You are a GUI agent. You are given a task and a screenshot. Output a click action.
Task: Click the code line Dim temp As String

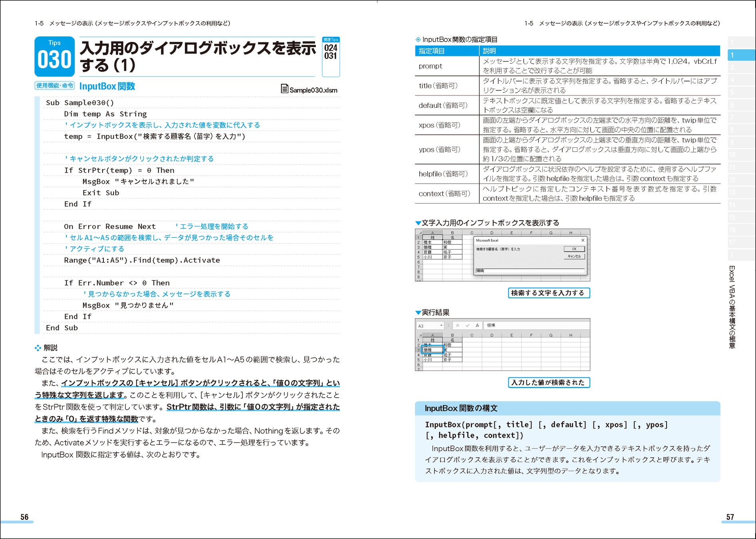point(105,114)
